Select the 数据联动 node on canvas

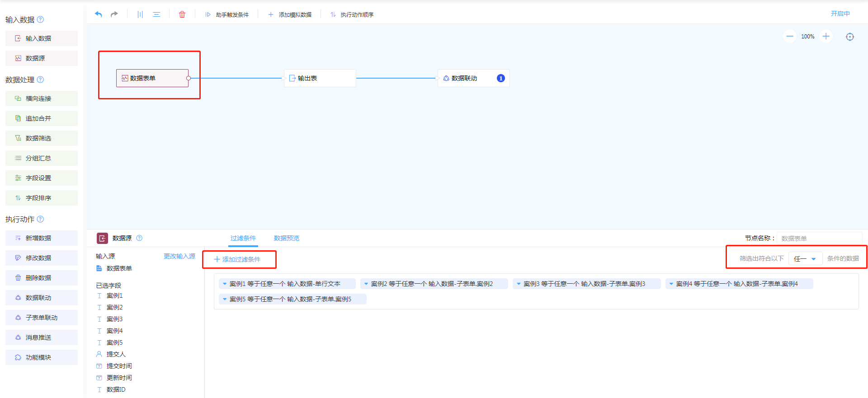pyautogui.click(x=464, y=78)
